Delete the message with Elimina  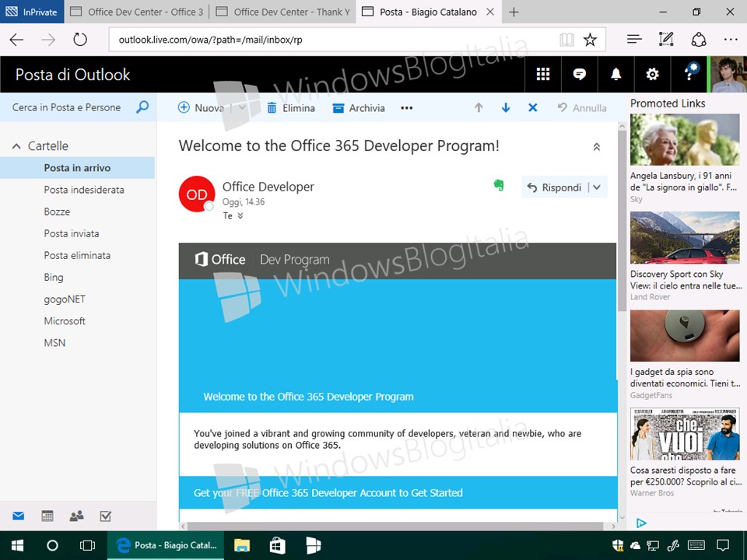(x=291, y=108)
